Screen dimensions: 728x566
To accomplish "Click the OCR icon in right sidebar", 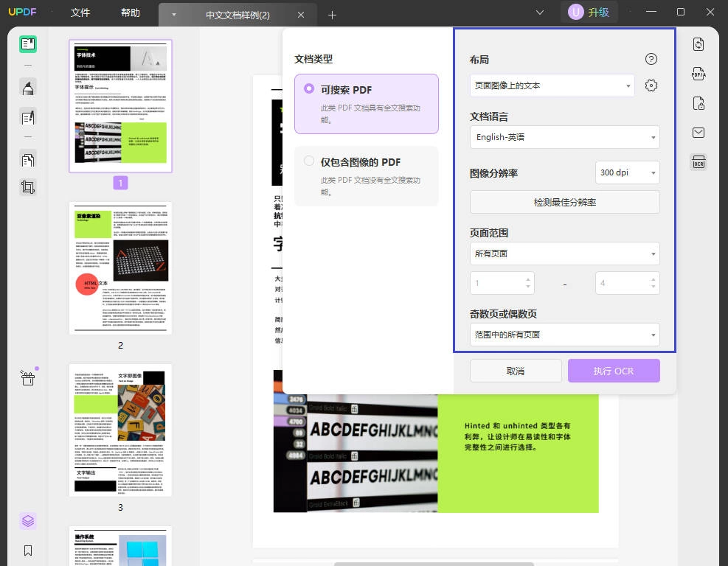I will 698,162.
